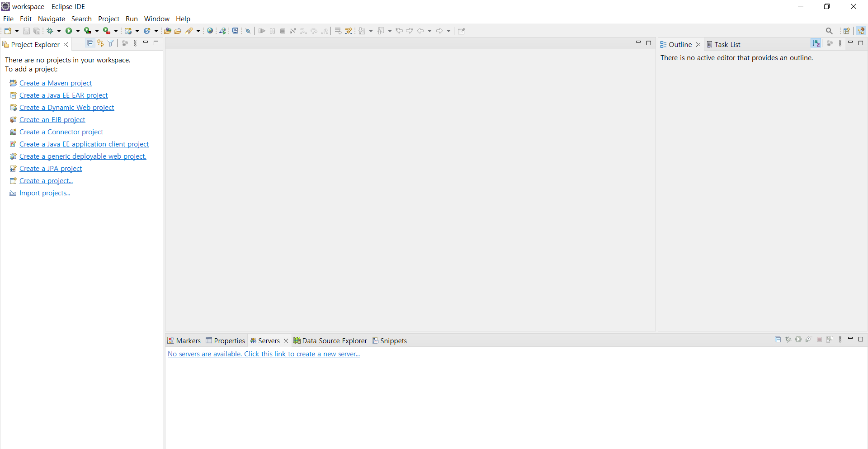This screenshot has height=449, width=868.
Task: Open the Project menu
Action: (x=108, y=19)
